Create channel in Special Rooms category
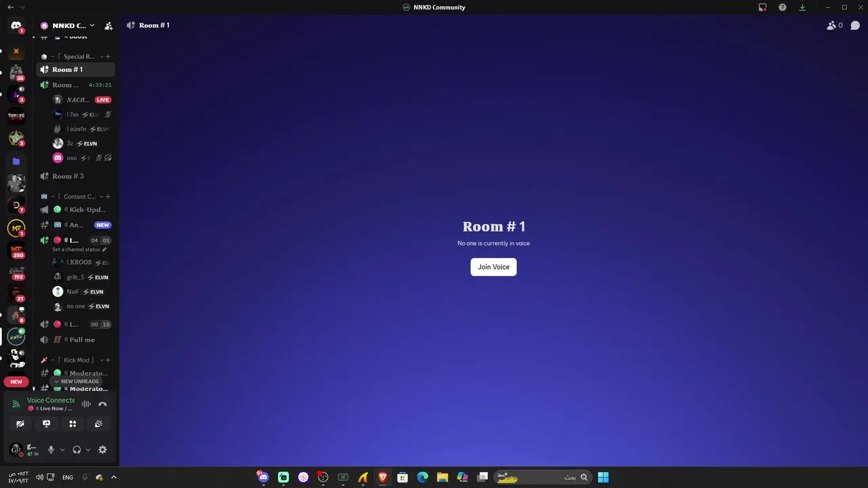 tap(108, 56)
